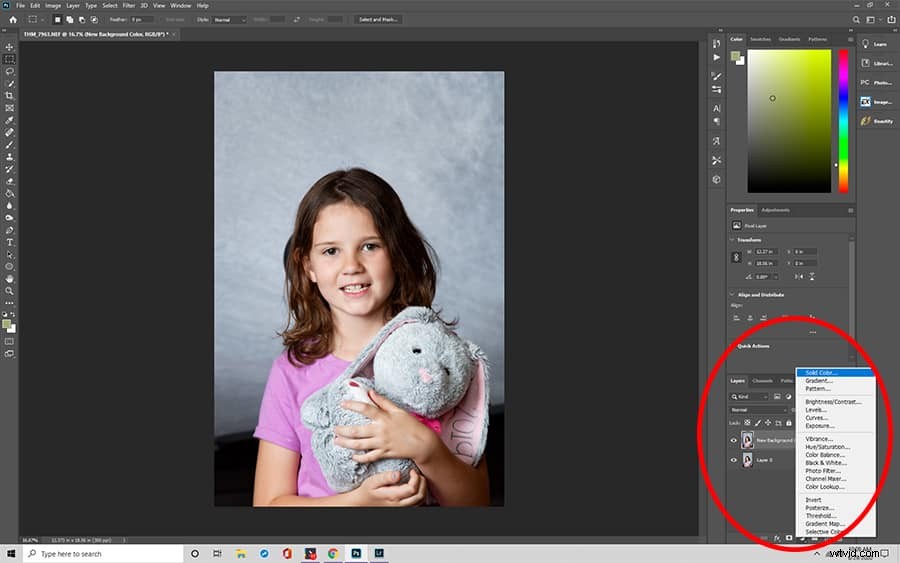This screenshot has width=900, height=563.
Task: Switch to the Swatches tab
Action: tap(761, 39)
